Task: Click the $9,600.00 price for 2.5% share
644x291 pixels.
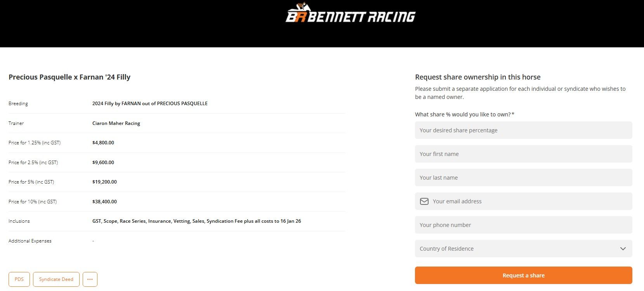Action: point(103,163)
